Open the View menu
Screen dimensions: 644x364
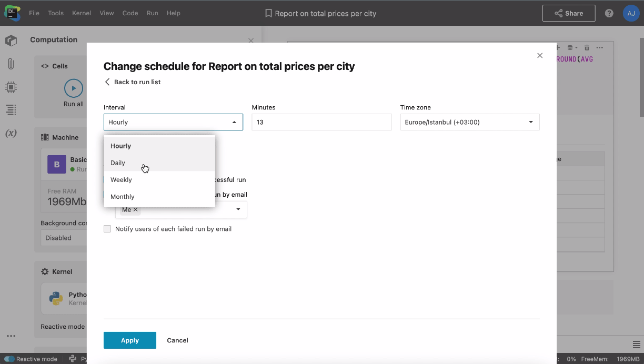point(107,13)
